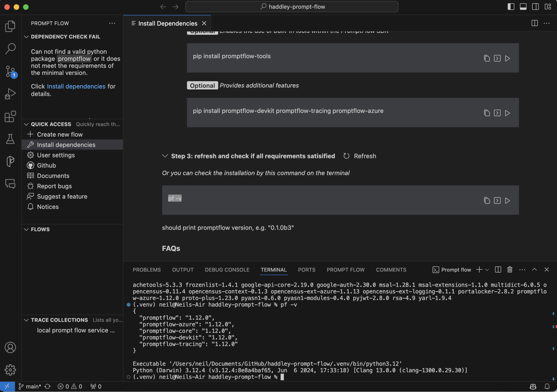557x392 pixels.
Task: Copy the 'pip install promptflow-tools' command
Action: [x=487, y=58]
